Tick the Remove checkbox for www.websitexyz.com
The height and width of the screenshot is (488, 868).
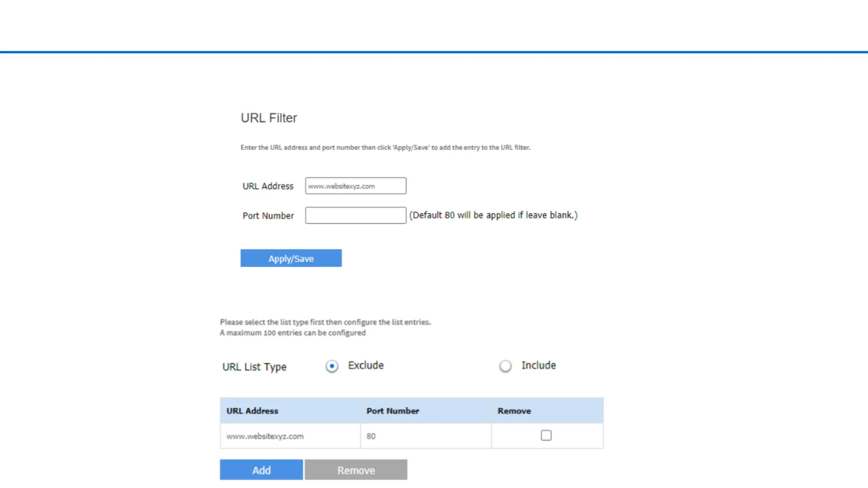546,435
